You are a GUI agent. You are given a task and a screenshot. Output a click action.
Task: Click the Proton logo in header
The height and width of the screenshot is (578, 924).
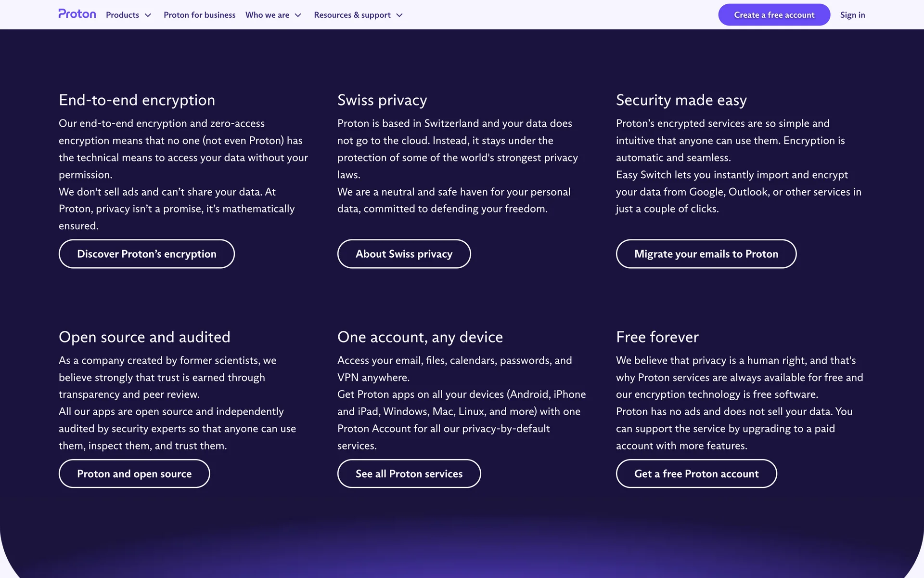tap(77, 14)
